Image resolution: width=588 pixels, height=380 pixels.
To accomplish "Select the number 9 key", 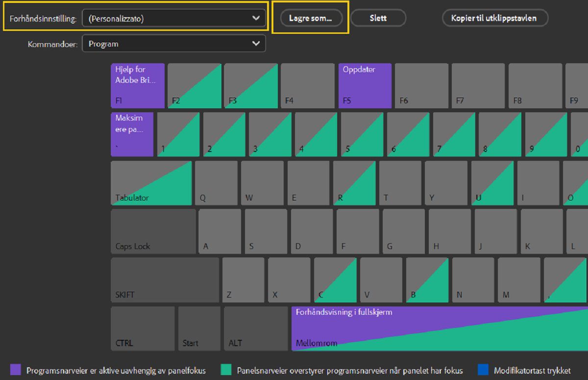I will [x=546, y=134].
